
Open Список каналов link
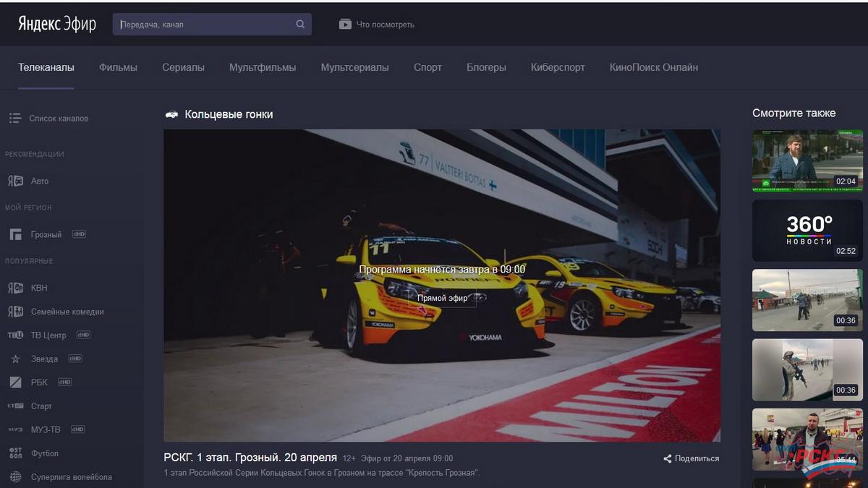(x=59, y=118)
